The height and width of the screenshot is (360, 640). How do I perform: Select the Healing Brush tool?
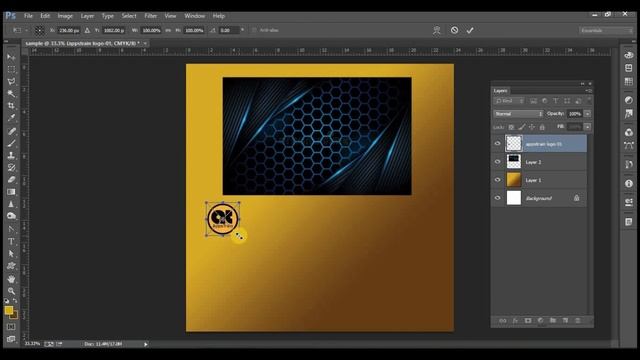[11, 131]
